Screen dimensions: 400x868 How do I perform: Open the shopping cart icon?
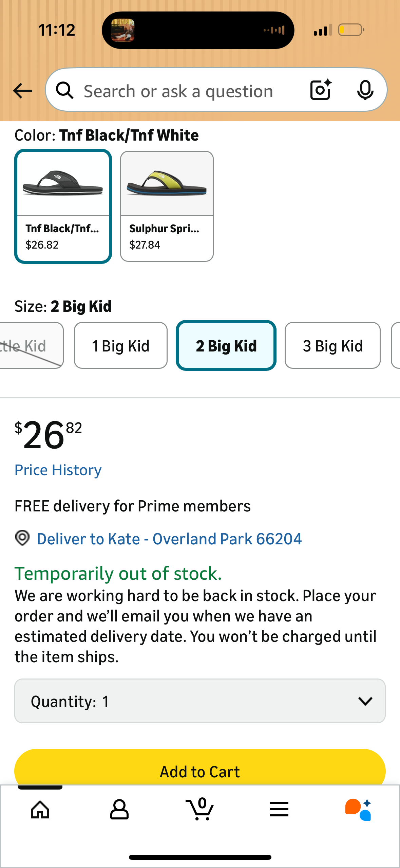pos(200,810)
